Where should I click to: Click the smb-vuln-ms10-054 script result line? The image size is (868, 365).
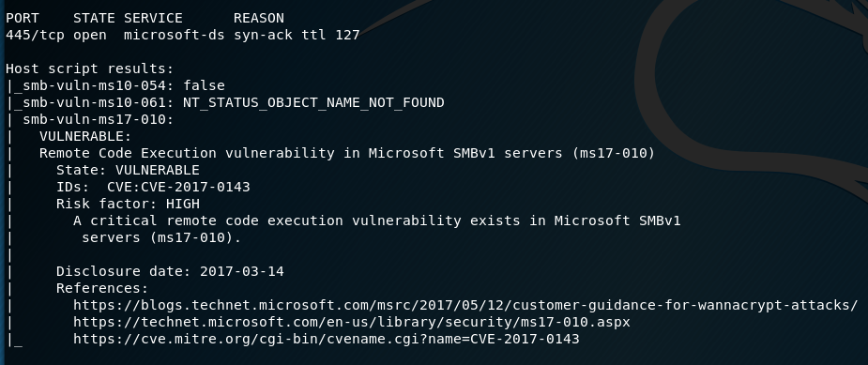[124, 85]
